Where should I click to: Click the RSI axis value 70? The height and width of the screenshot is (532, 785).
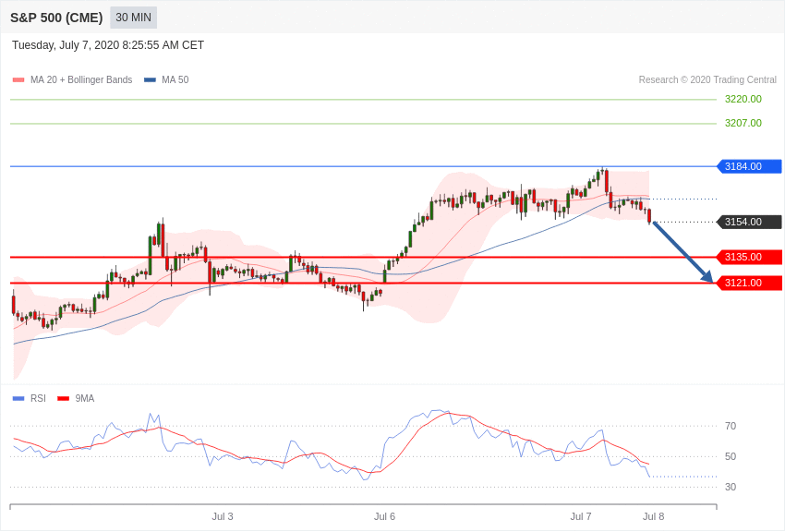pyautogui.click(x=731, y=426)
